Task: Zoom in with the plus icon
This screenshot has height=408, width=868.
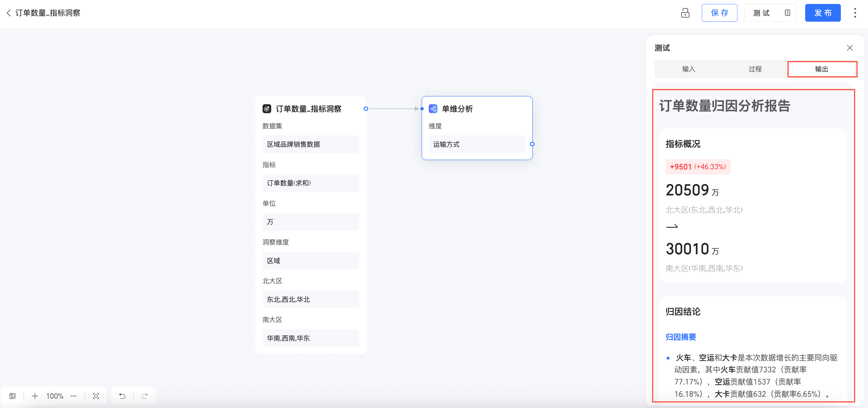Action: point(35,396)
